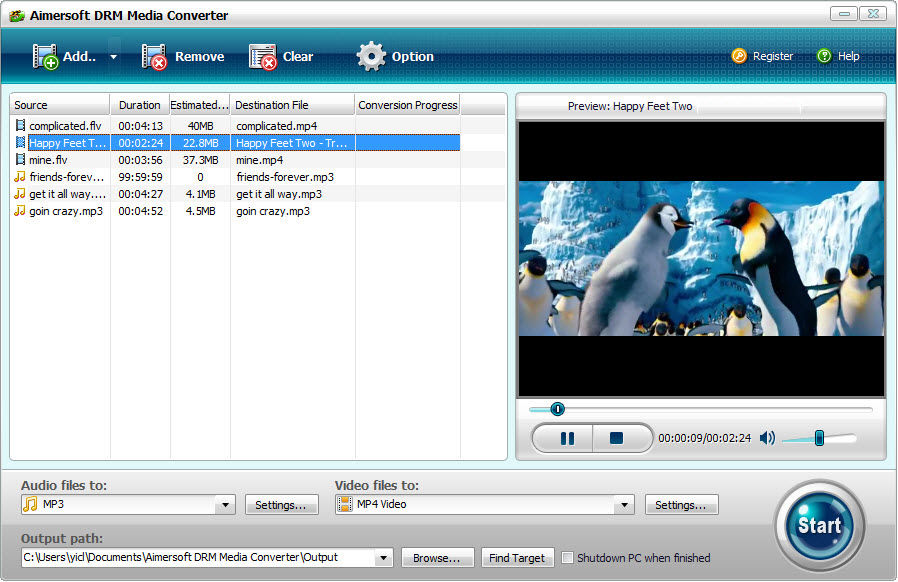Click the Register key icon

pyautogui.click(x=739, y=57)
